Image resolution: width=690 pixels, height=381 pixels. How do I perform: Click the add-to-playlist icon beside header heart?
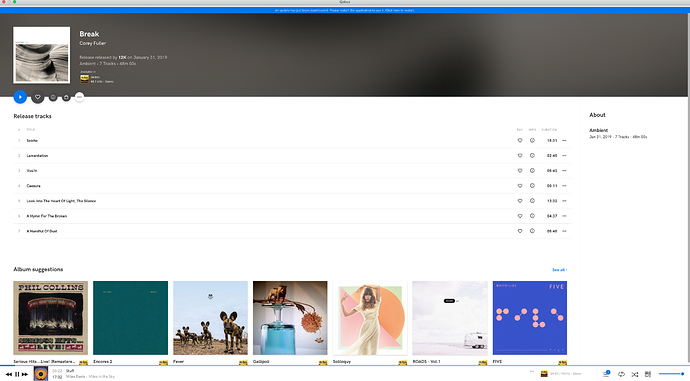53,97
